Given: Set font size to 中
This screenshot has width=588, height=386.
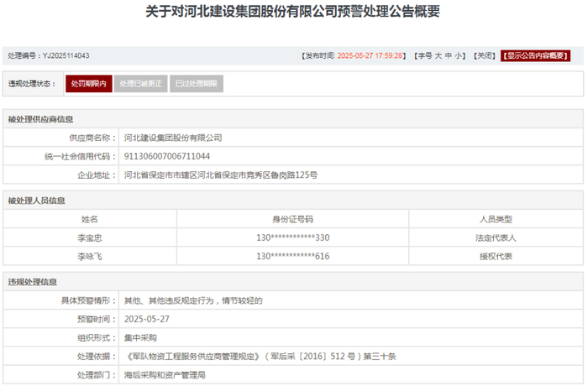Looking at the screenshot, I should point(449,56).
